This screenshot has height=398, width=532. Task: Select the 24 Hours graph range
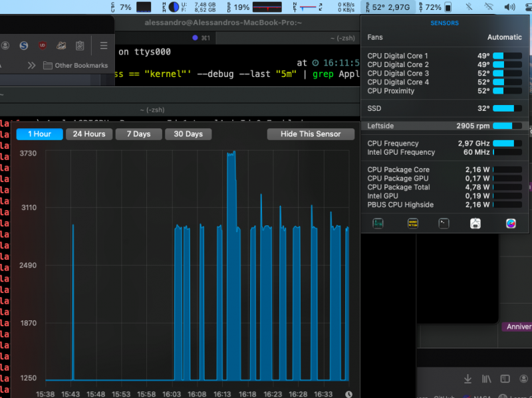click(x=89, y=134)
